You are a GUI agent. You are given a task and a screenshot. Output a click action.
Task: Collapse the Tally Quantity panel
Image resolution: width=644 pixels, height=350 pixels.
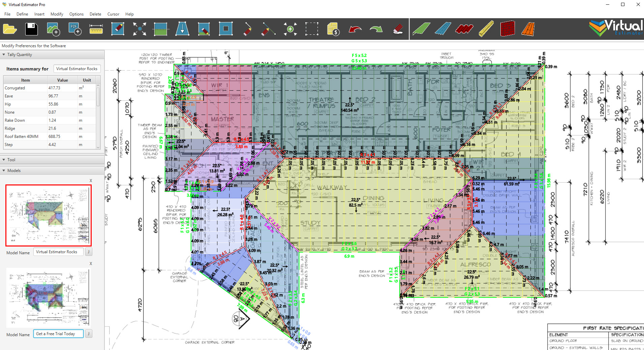pyautogui.click(x=3, y=54)
